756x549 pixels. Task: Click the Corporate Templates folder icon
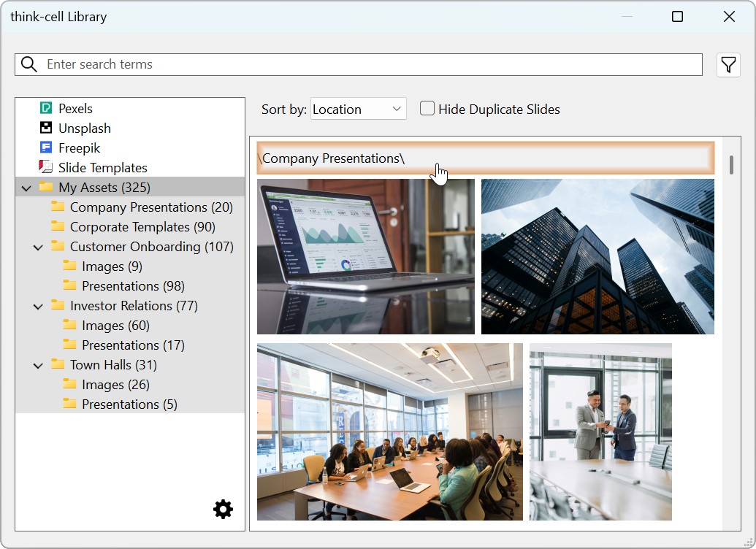pos(58,227)
